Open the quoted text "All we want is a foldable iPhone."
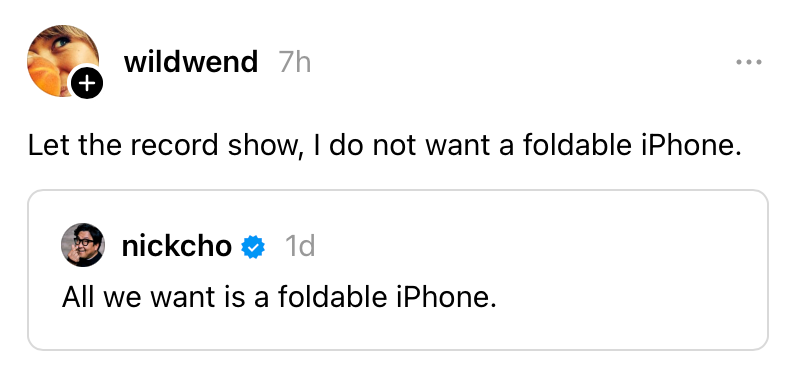The image size is (790, 372). click(279, 297)
